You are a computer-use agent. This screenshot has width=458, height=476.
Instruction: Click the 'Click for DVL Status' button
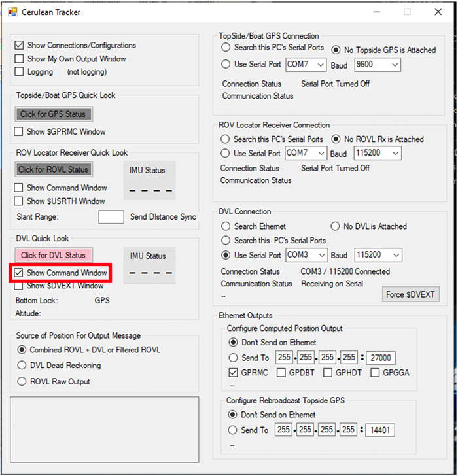pos(54,255)
